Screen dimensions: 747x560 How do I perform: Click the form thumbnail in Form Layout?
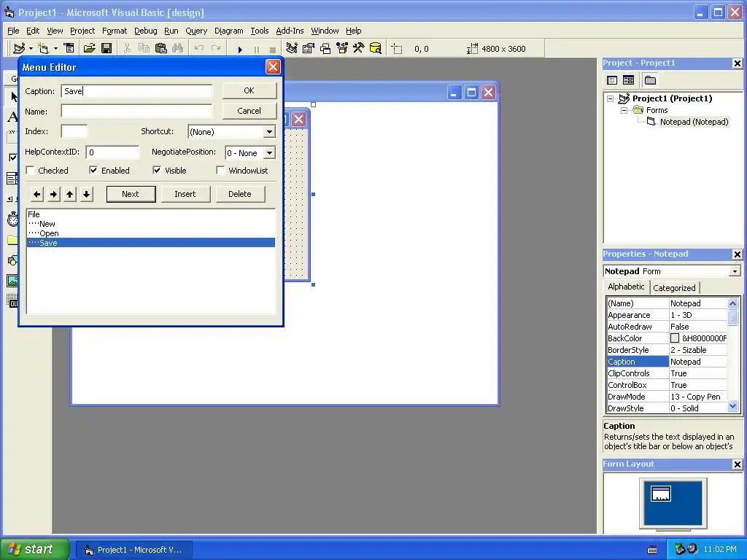point(661,494)
